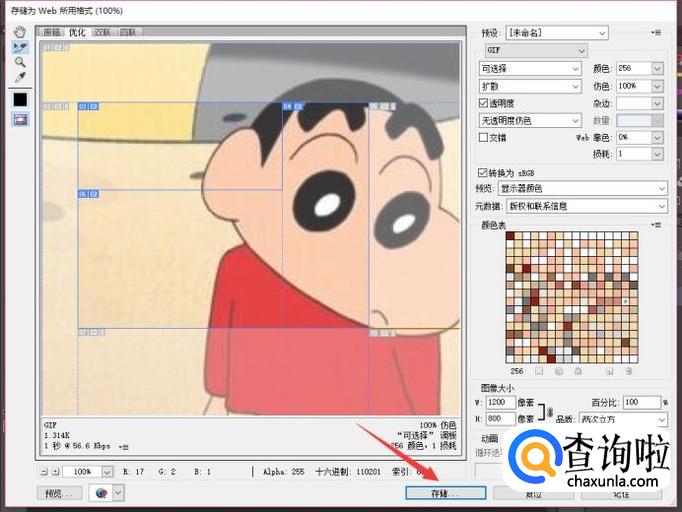Open the 100% zoom level dropdown
Image resolution: width=682 pixels, height=512 pixels.
pos(107,472)
